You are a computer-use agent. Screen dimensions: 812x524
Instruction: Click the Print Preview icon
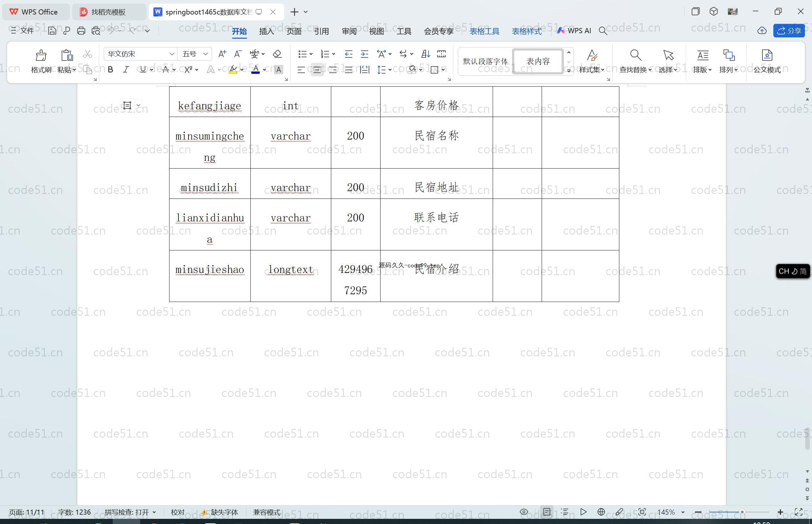click(96, 31)
